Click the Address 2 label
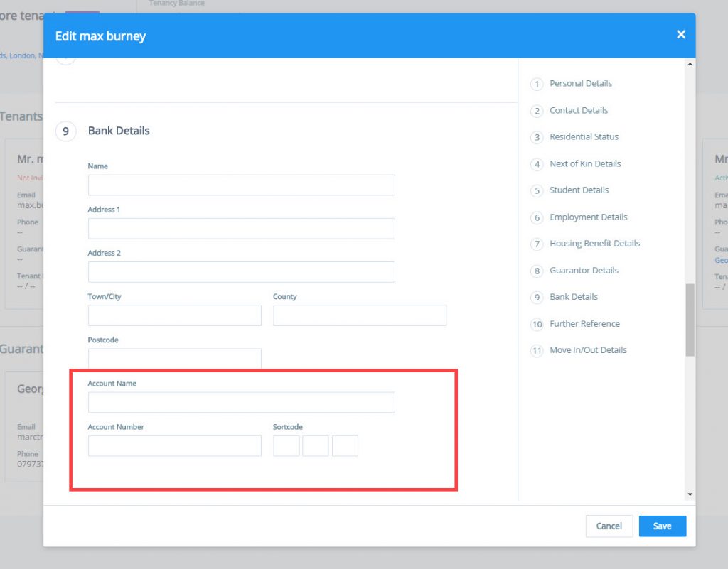This screenshot has width=728, height=569. 104,253
